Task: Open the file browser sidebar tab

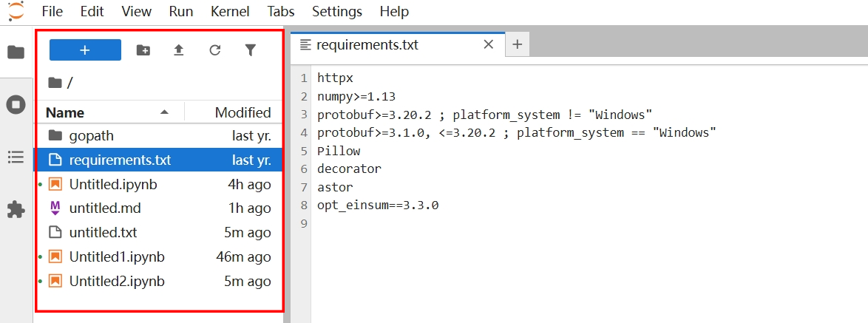Action: (x=16, y=52)
